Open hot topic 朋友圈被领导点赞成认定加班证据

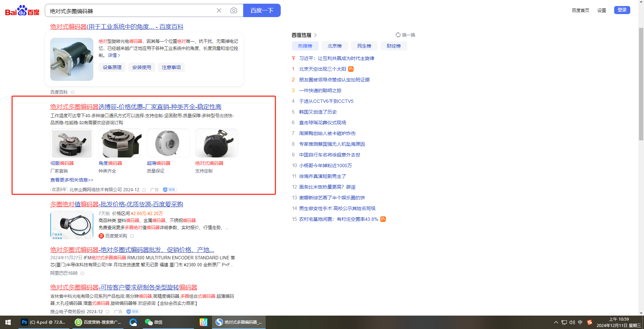pos(334,80)
